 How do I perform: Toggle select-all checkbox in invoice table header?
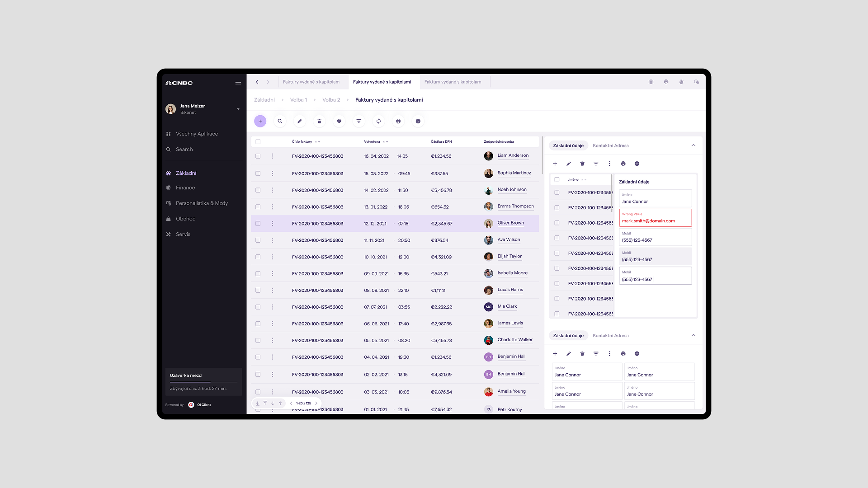(x=258, y=142)
